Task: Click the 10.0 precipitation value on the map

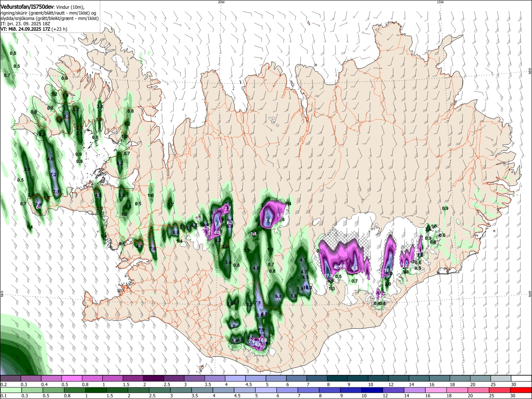Action: point(308,288)
